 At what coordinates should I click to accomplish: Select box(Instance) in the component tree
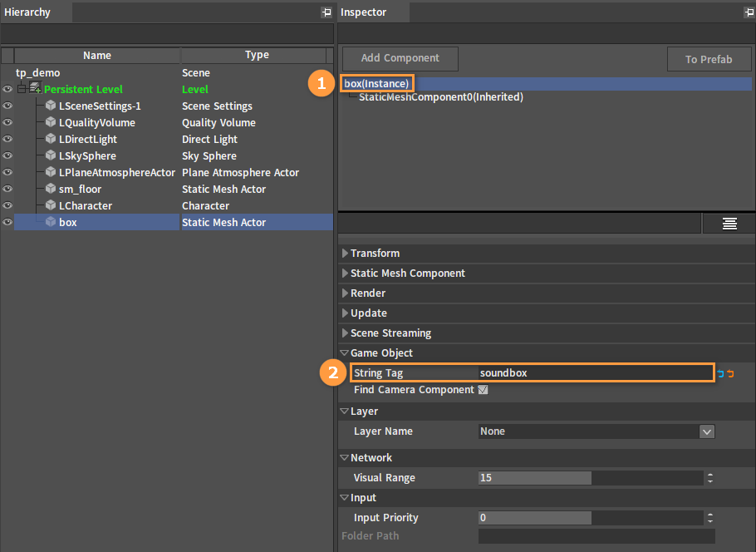376,83
